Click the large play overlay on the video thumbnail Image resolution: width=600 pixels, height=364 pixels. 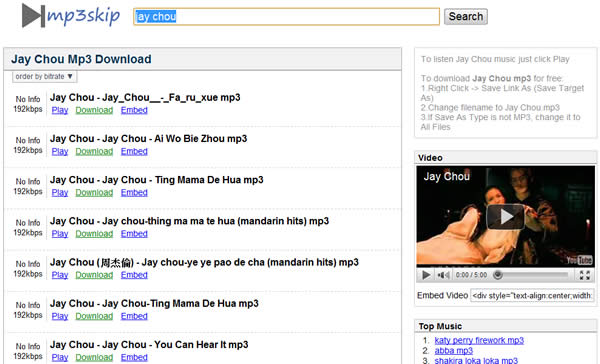pyautogui.click(x=505, y=217)
